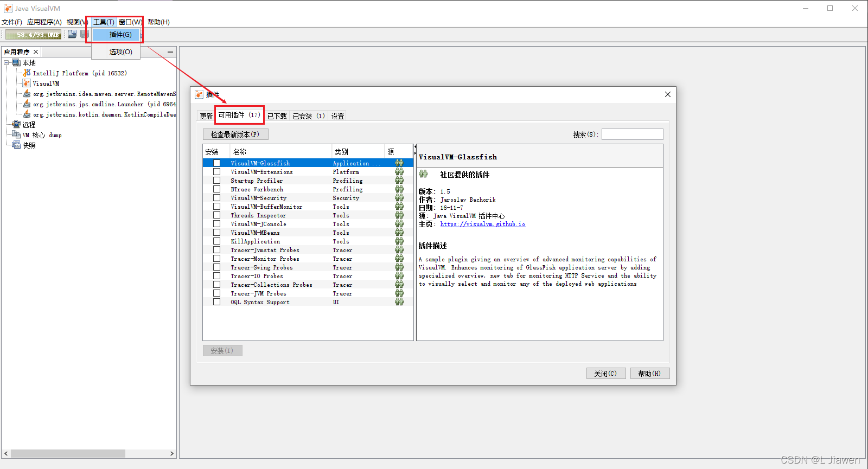Check the VisualVM-Glassfish install checkbox
This screenshot has height=469, width=868.
click(216, 163)
